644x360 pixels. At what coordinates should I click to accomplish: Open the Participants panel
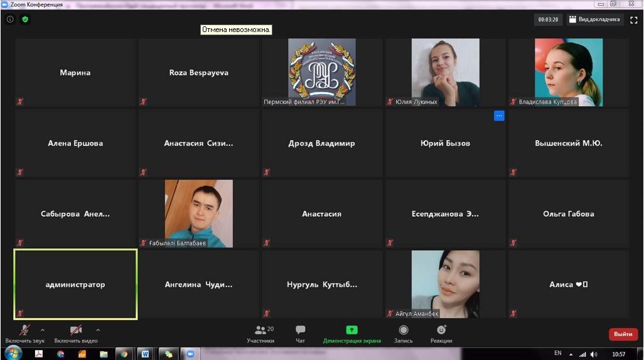pyautogui.click(x=260, y=333)
